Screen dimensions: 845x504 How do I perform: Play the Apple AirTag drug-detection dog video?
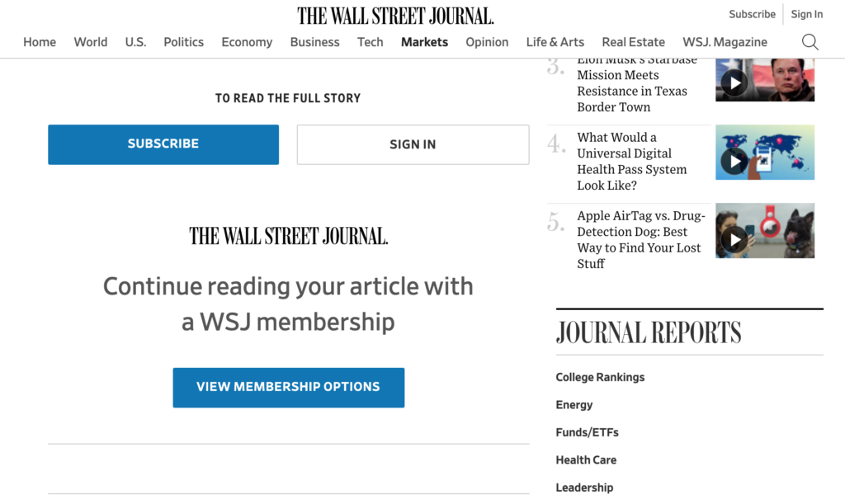tap(734, 240)
